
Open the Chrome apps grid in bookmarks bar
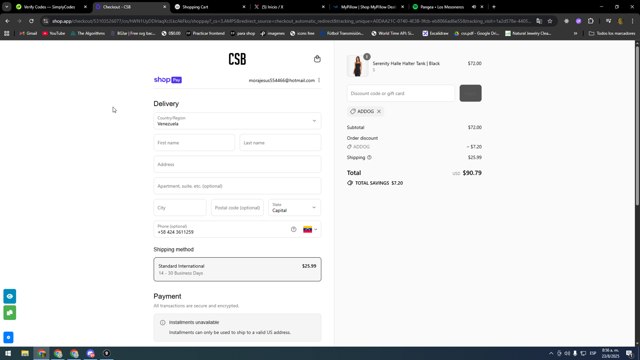pyautogui.click(x=7, y=33)
